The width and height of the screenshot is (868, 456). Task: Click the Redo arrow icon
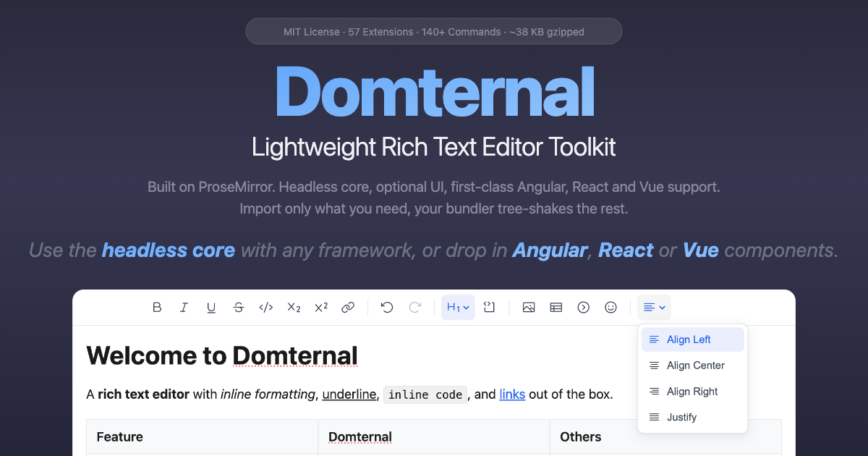[414, 307]
